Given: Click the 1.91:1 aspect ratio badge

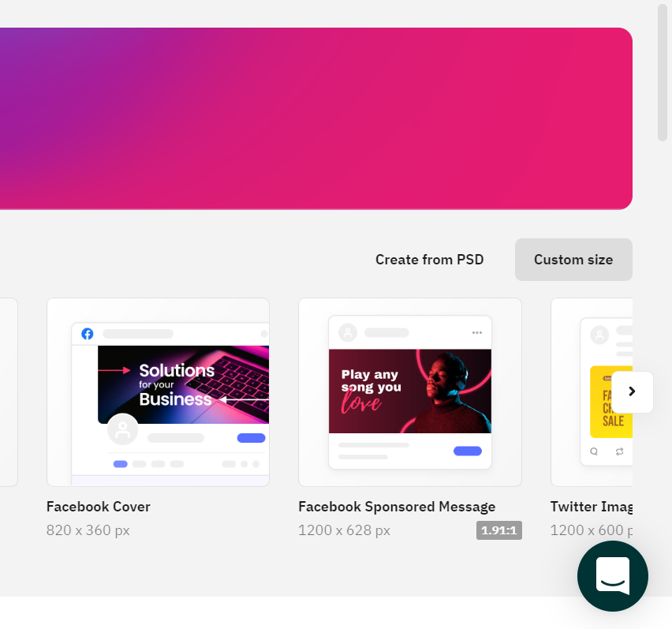Looking at the screenshot, I should point(498,530).
